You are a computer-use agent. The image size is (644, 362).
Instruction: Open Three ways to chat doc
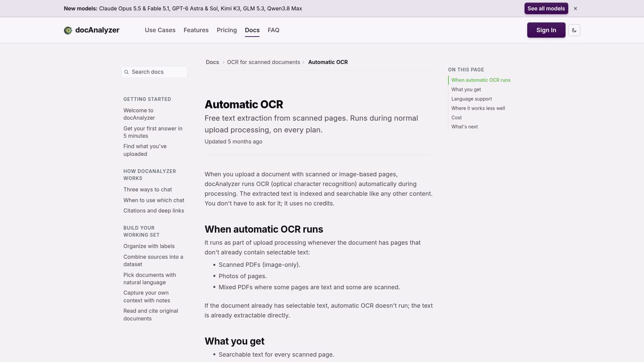pos(147,190)
